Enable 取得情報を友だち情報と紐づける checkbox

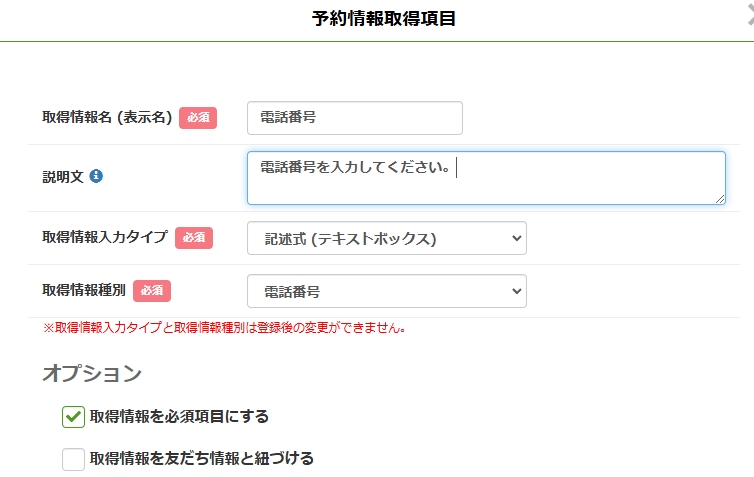(73, 459)
